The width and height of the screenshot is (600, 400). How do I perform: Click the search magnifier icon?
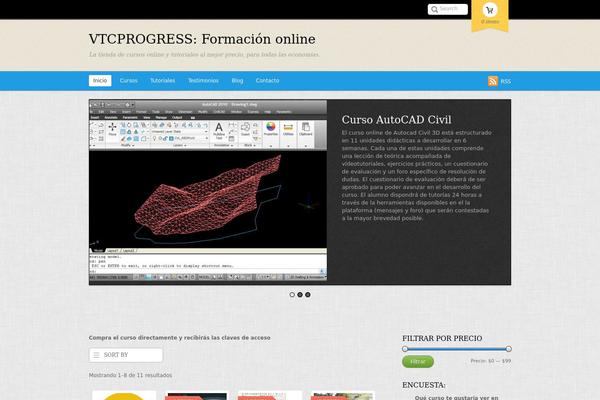434,9
